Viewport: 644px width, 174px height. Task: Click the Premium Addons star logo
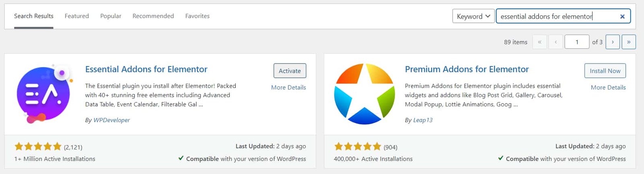click(365, 94)
